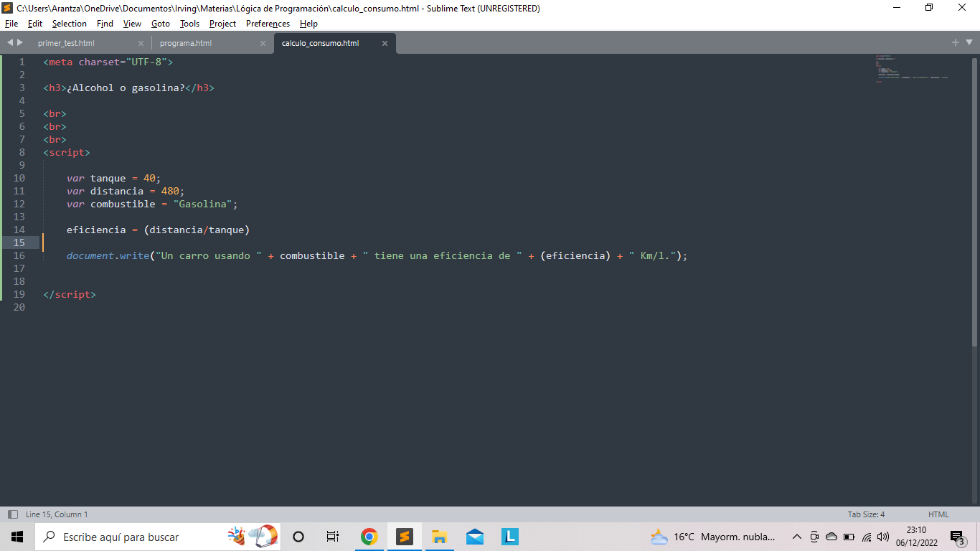
Task: Click the minimap code preview
Action: 911,68
